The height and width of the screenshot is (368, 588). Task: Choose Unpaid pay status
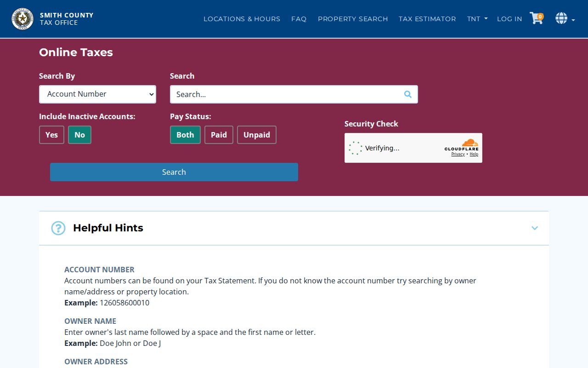click(x=257, y=135)
